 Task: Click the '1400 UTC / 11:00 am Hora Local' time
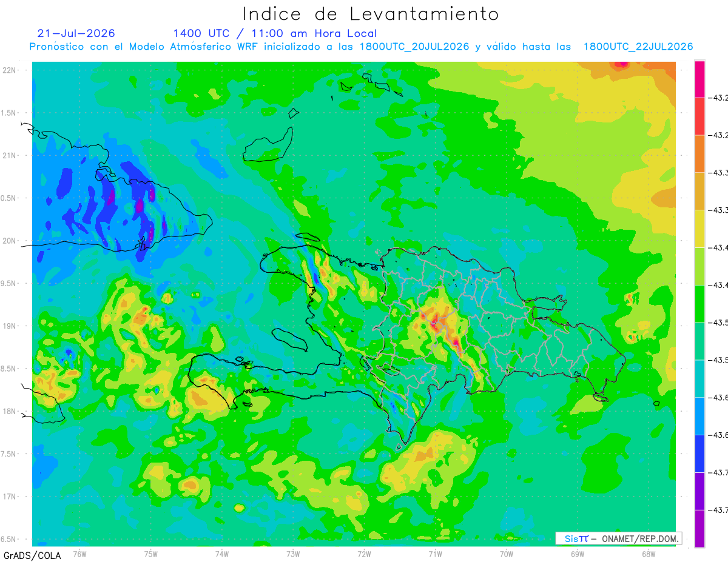[x=275, y=34]
